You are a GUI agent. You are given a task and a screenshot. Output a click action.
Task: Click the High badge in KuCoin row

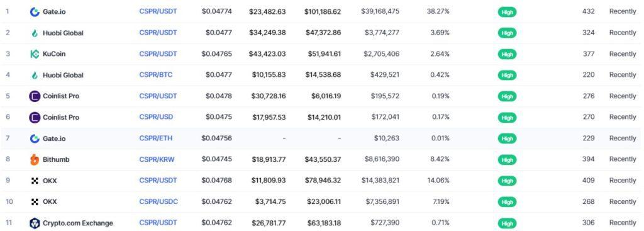pos(508,54)
